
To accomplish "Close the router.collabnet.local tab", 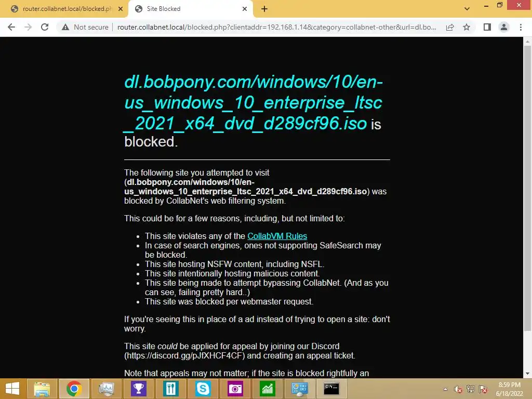I will [x=121, y=9].
